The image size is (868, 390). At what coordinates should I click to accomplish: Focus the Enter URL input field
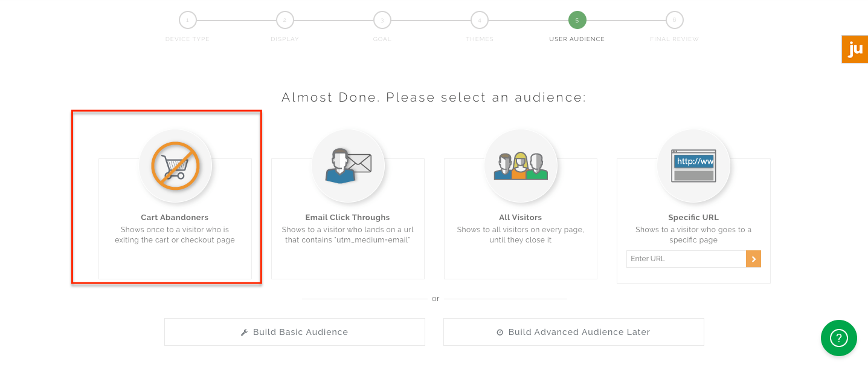(x=686, y=259)
